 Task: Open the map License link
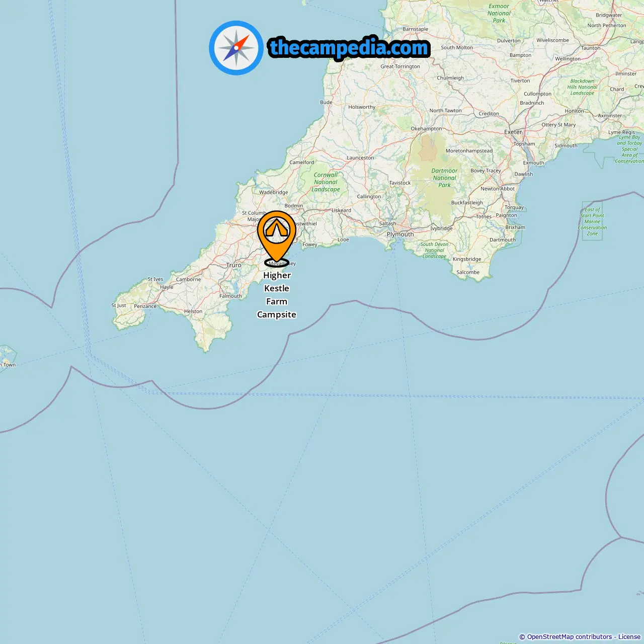[629, 637]
